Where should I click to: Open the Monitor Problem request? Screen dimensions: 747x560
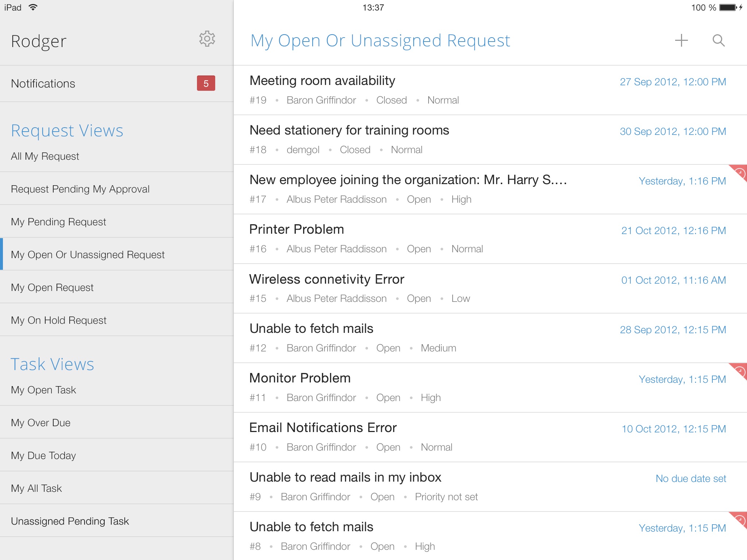point(490,388)
